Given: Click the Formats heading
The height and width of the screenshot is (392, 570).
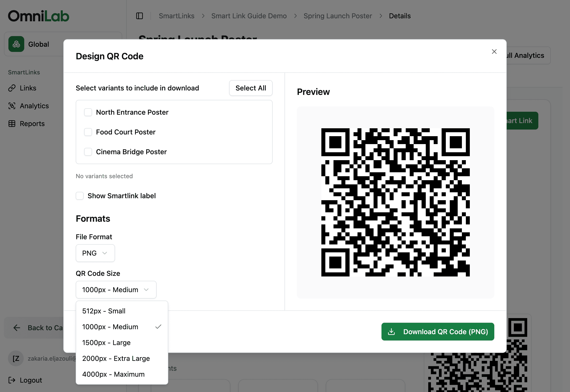Looking at the screenshot, I should coord(93,218).
